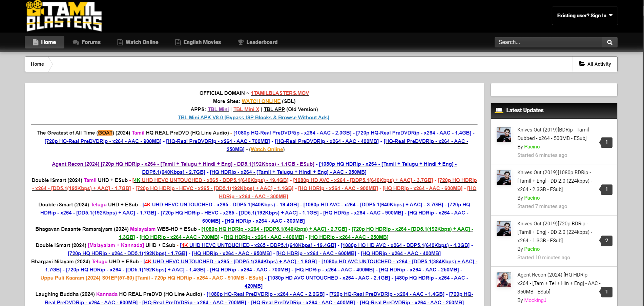This screenshot has width=644, height=306.
Task: Open Laughing Buddha 1080p 2.2GB link
Action: pyautogui.click(x=266, y=294)
